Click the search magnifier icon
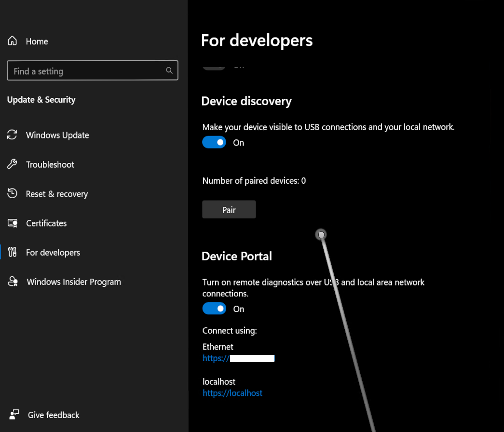Image resolution: width=504 pixels, height=432 pixels. (x=169, y=70)
